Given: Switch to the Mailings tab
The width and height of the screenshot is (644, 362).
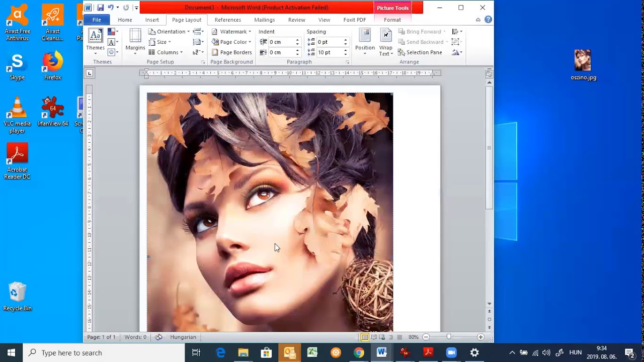Looking at the screenshot, I should point(264,20).
